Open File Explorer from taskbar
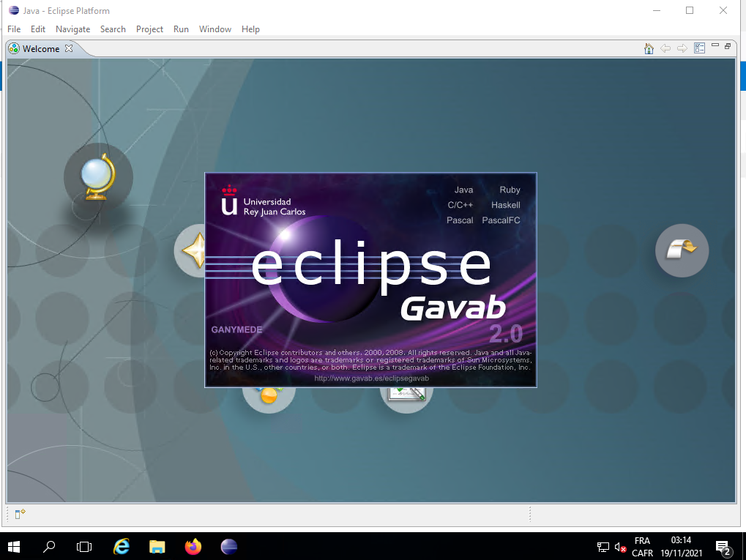Image resolution: width=746 pixels, height=560 pixels. tap(157, 547)
